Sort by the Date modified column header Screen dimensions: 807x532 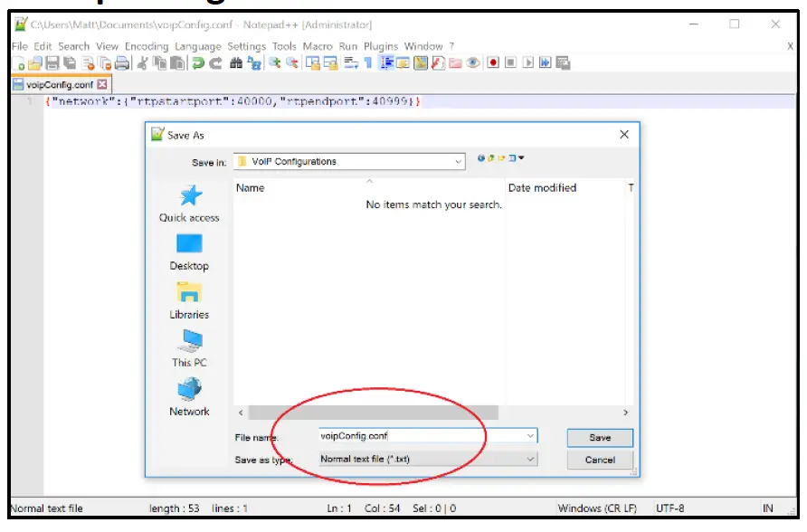(x=565, y=188)
